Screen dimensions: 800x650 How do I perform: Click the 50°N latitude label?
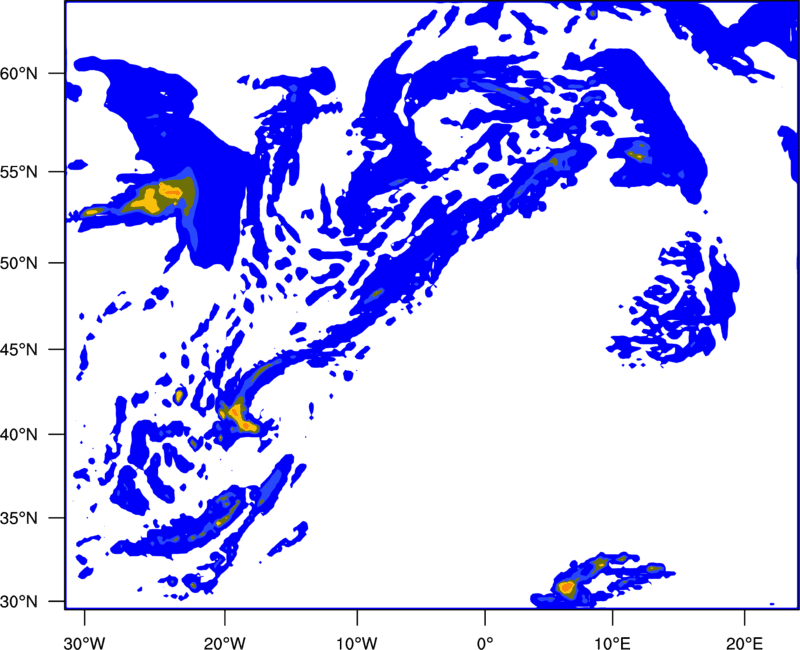[x=19, y=263]
